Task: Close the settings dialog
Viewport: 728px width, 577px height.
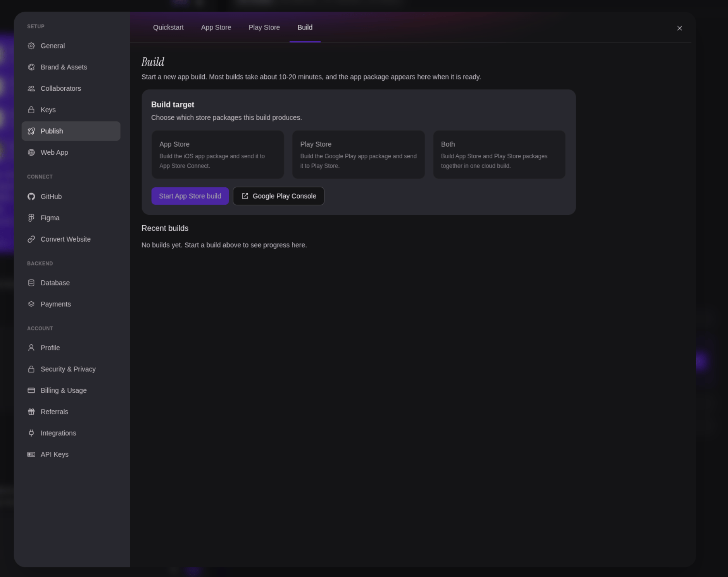Action: (x=679, y=28)
